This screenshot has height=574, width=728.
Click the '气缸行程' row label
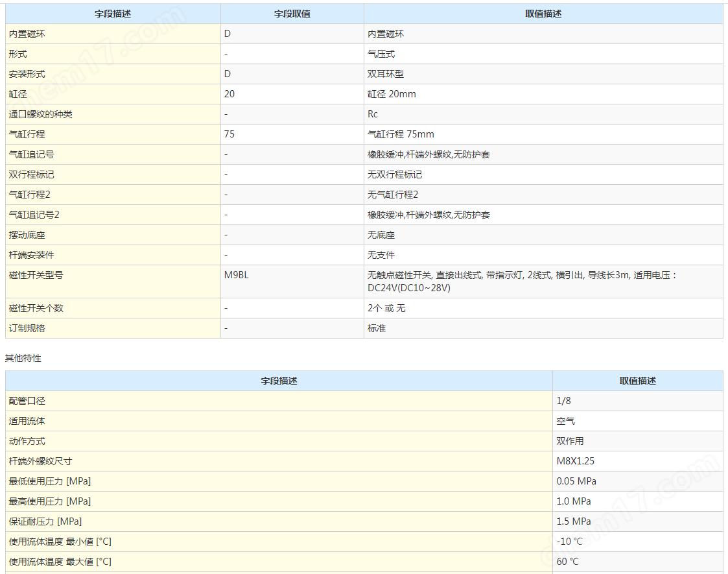click(x=27, y=134)
